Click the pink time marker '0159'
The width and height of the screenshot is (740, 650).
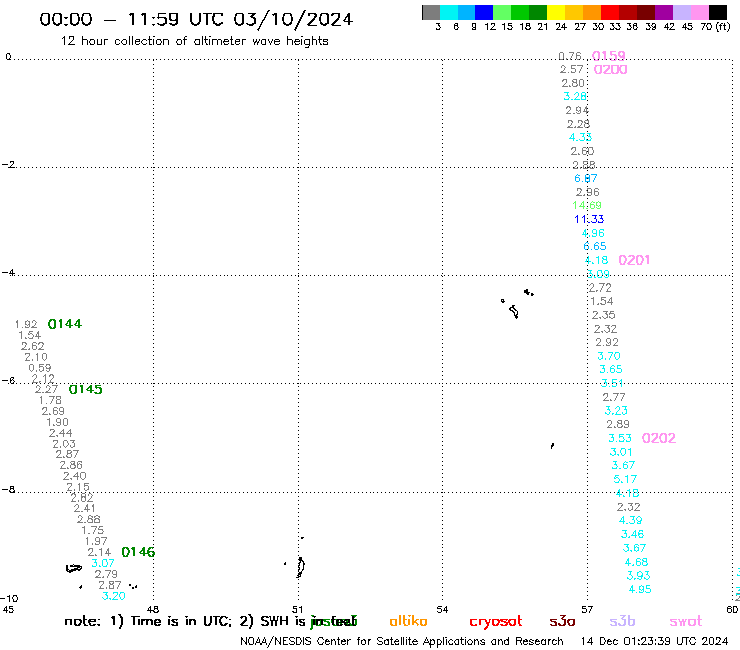pyautogui.click(x=609, y=56)
